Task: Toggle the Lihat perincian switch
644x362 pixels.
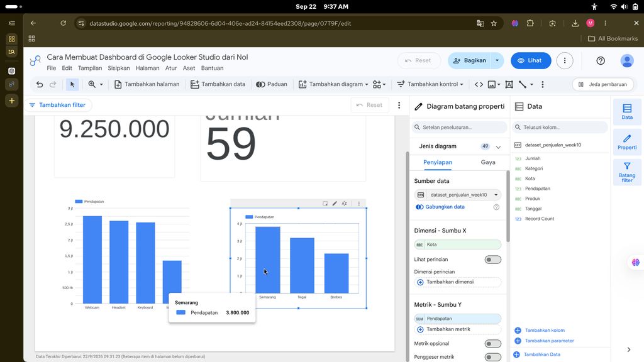Action: (x=493, y=260)
